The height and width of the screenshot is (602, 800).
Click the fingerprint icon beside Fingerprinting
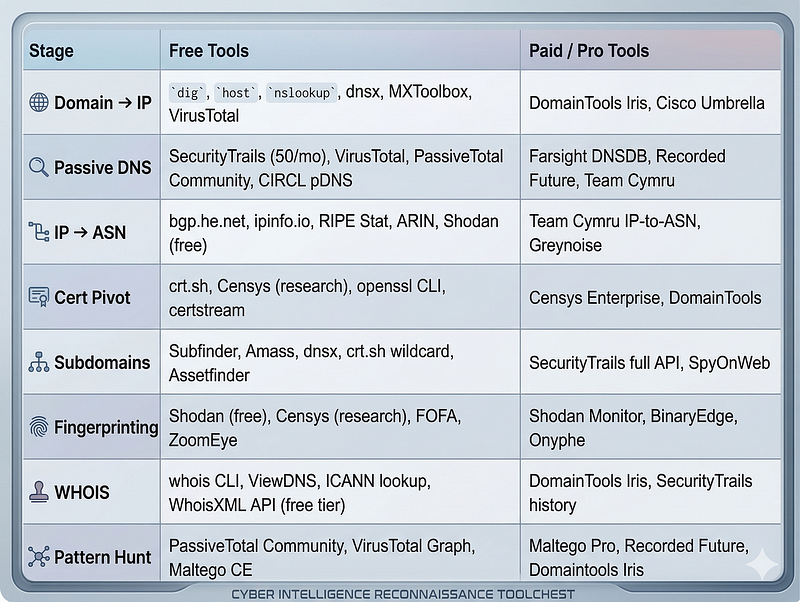pyautogui.click(x=39, y=427)
